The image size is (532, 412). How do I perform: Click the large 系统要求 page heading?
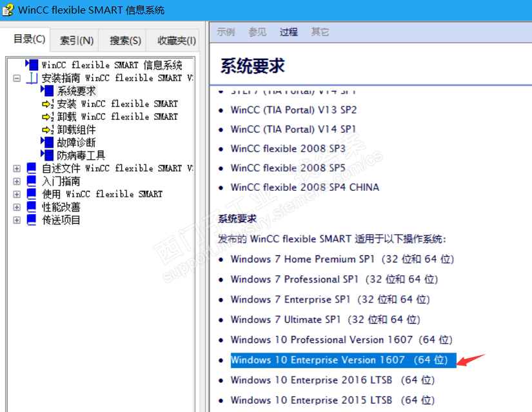click(253, 66)
